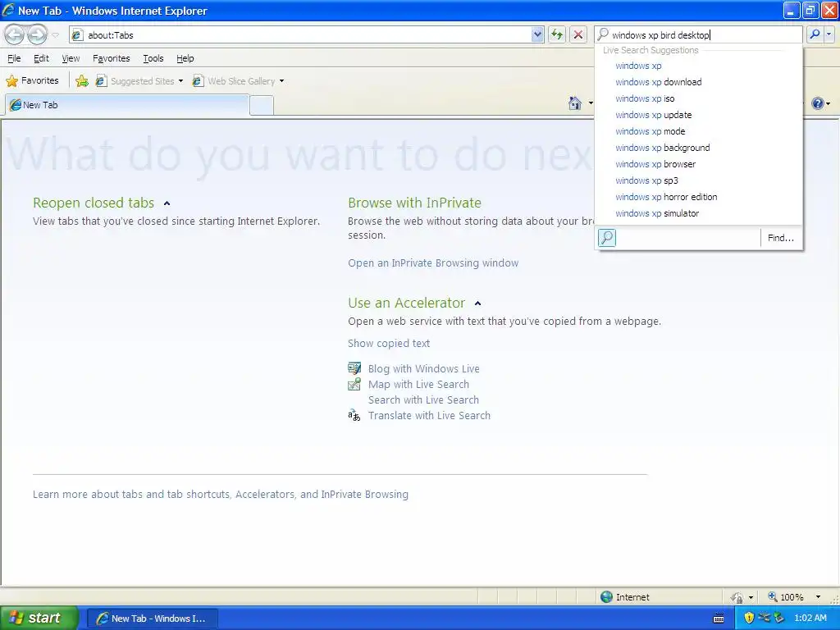Stop loading with the red X icon
Image resolution: width=840 pixels, height=630 pixels.
click(578, 34)
